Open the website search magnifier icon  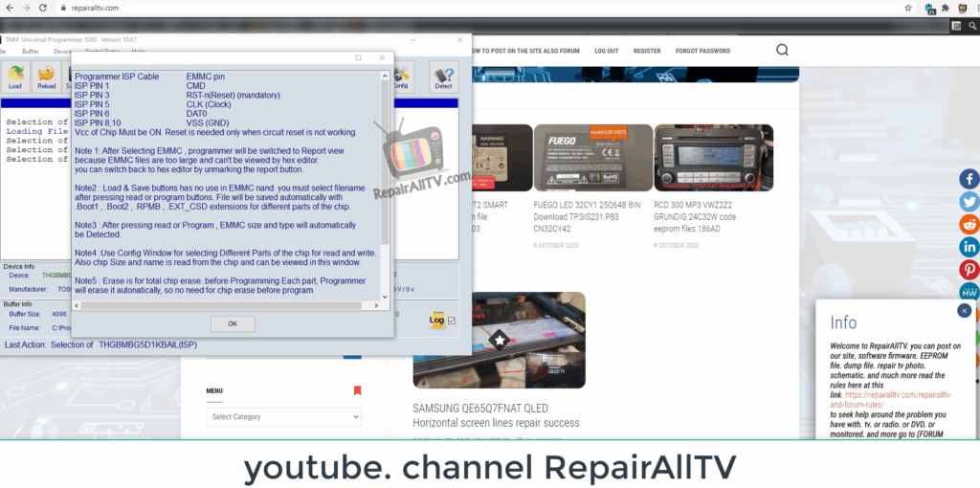point(782,51)
